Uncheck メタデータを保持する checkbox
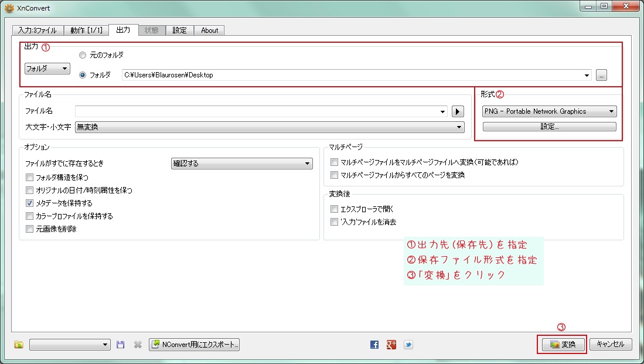 click(29, 203)
